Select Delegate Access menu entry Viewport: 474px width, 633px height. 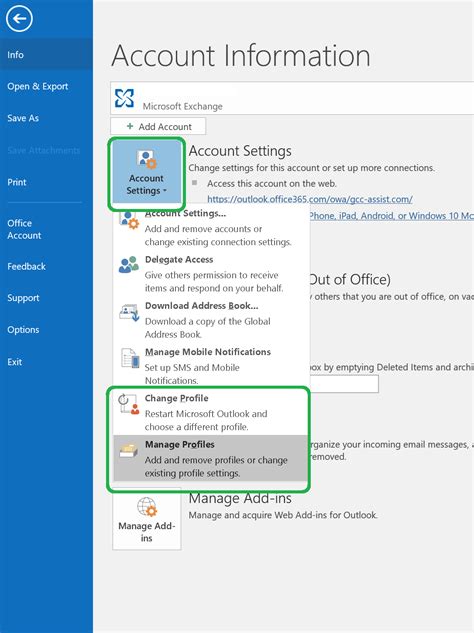coord(211,274)
